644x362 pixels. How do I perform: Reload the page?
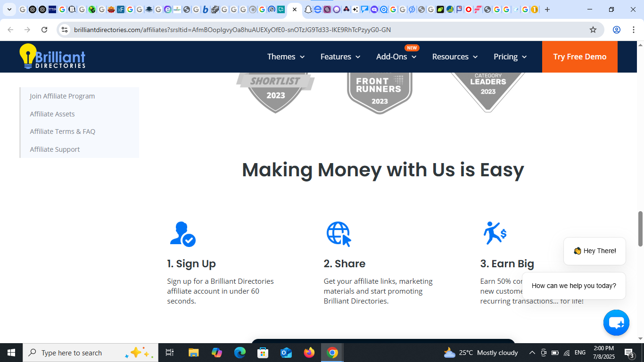tap(44, 30)
